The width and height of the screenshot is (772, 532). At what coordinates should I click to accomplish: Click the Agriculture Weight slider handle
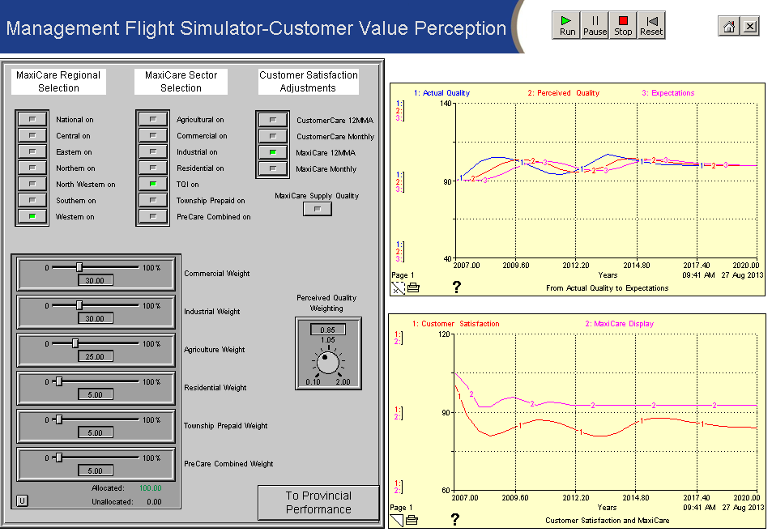[75, 343]
